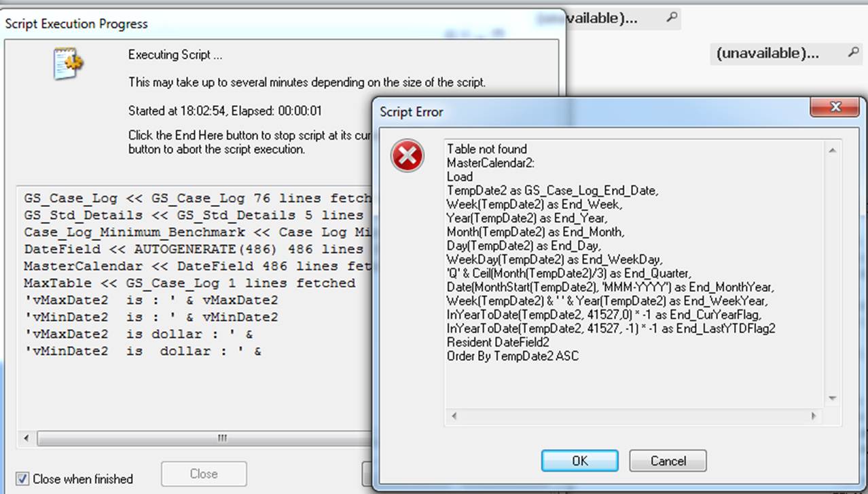Click the horizontal scrollbar thumb in the script log
868x494 pixels.
pyautogui.click(x=221, y=438)
